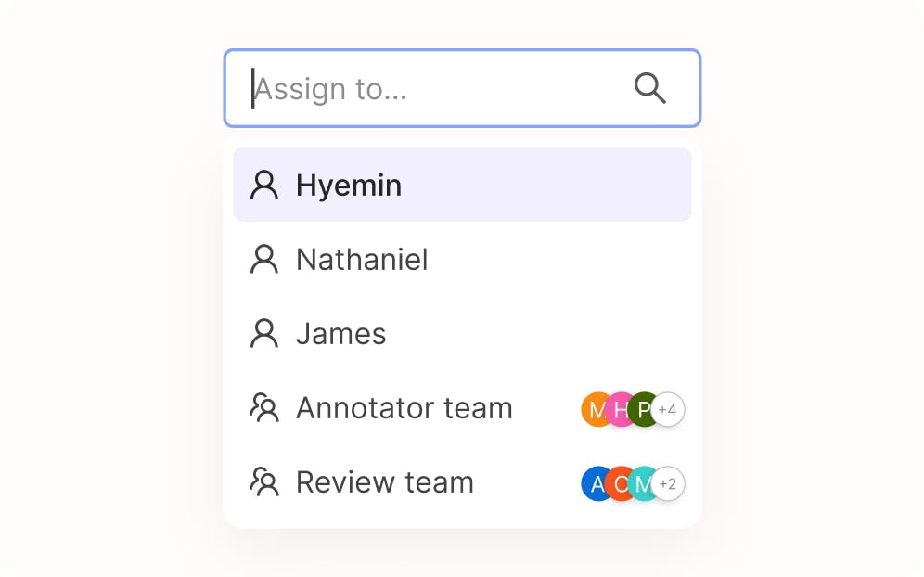Click the person icon beside Nathaniel

[264, 259]
